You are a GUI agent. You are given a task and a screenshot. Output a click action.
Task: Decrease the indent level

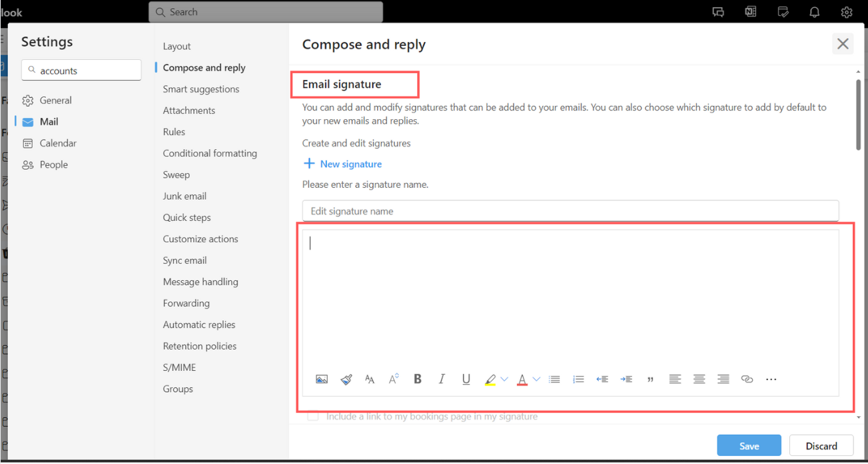(x=602, y=379)
